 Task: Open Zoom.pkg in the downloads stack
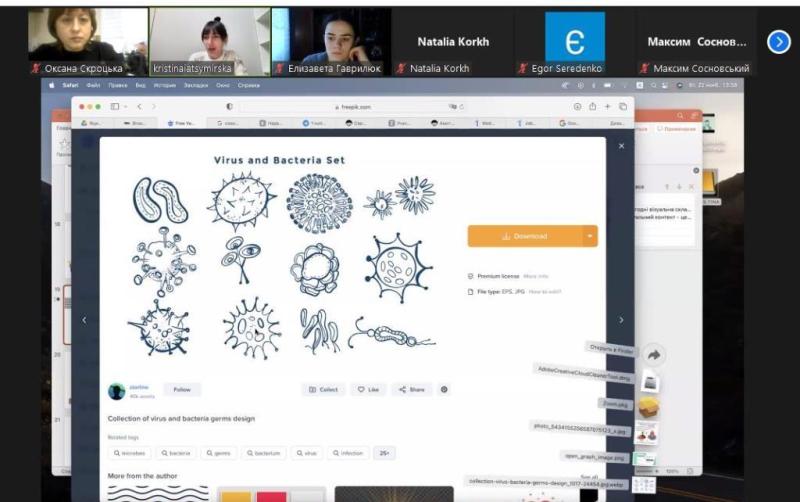[x=648, y=408]
